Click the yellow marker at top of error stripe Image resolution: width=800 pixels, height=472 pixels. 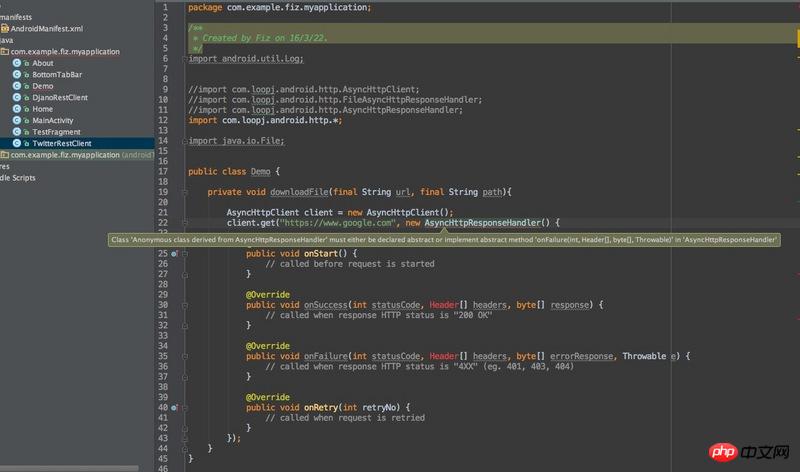797,38
